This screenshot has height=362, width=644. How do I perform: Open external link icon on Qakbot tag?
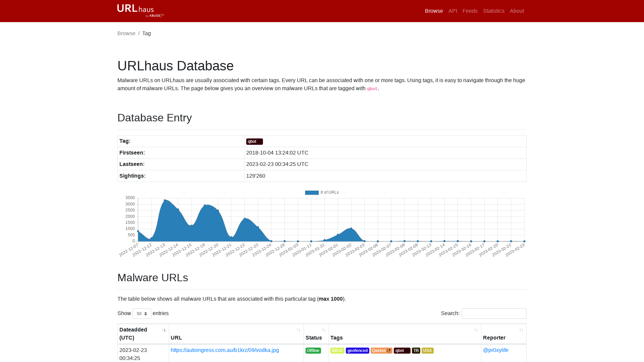pyautogui.click(x=389, y=351)
